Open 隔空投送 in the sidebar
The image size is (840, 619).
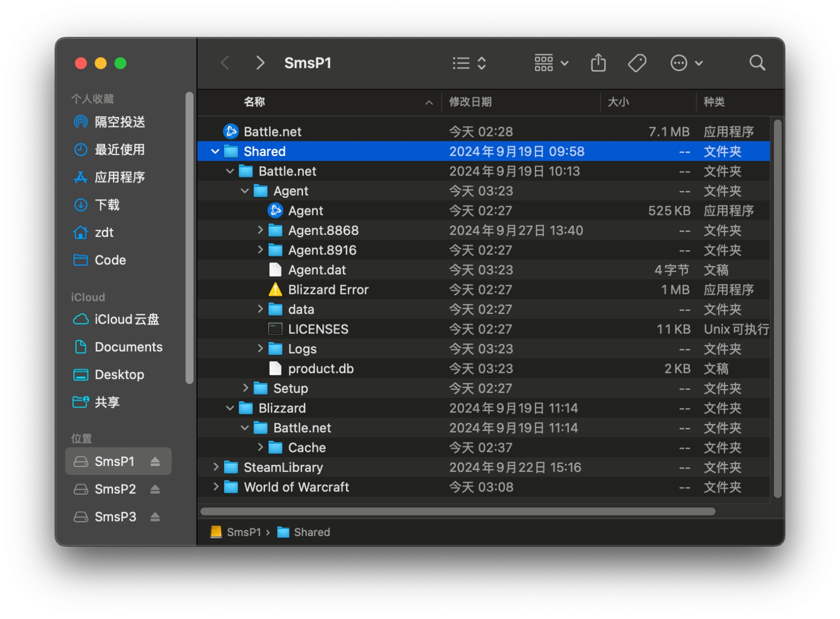[x=119, y=121]
